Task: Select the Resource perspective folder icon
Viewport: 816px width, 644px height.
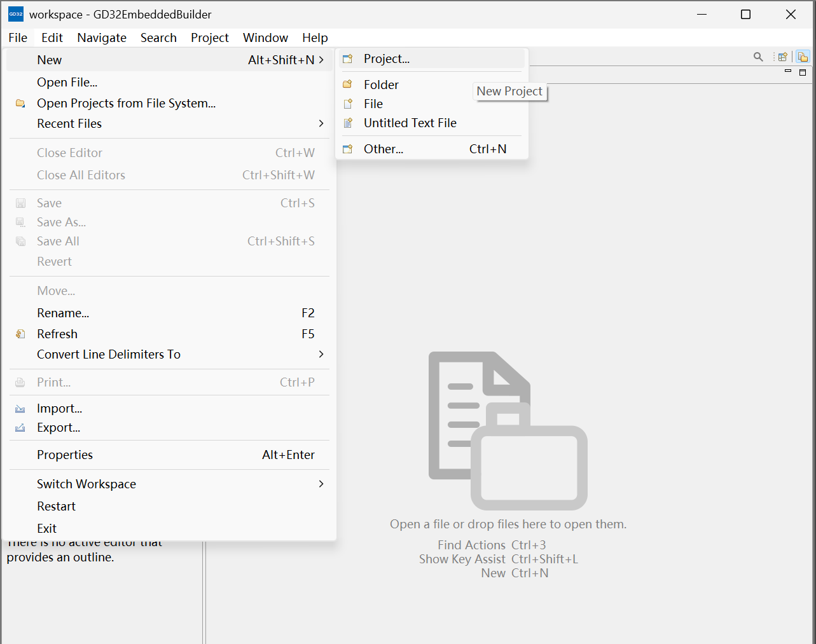Action: (x=803, y=57)
